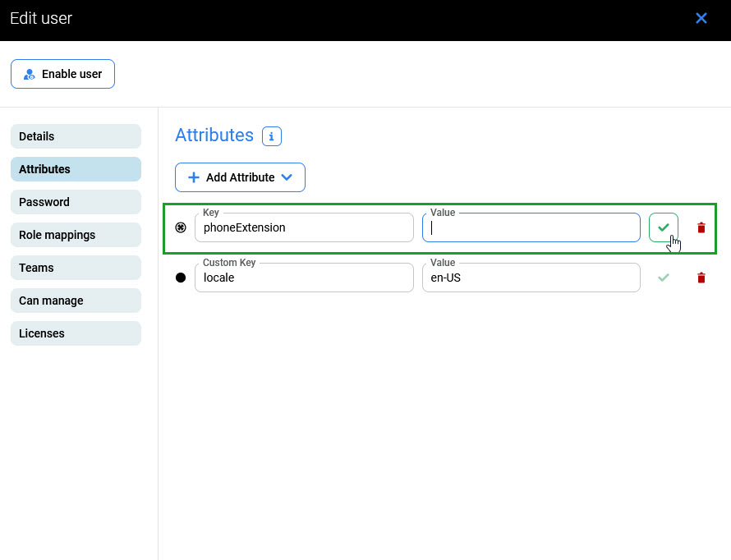
Task: Focus the Value field for phoneExtension
Action: (531, 228)
